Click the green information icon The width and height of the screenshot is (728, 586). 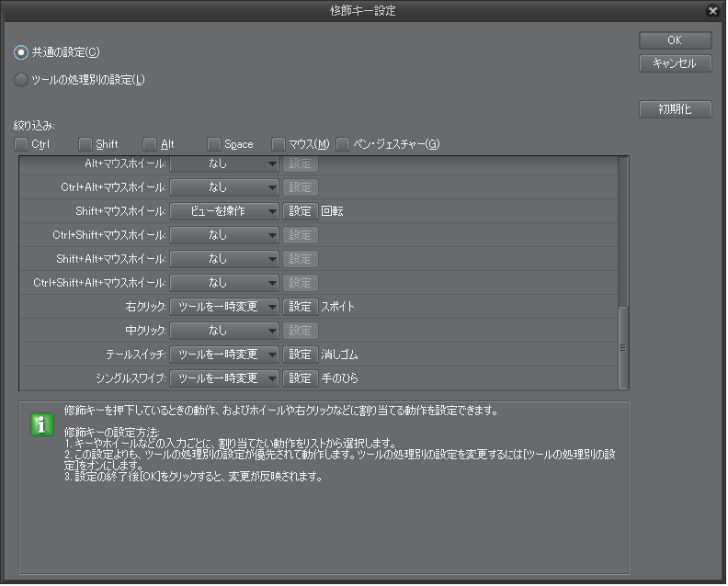(41, 424)
